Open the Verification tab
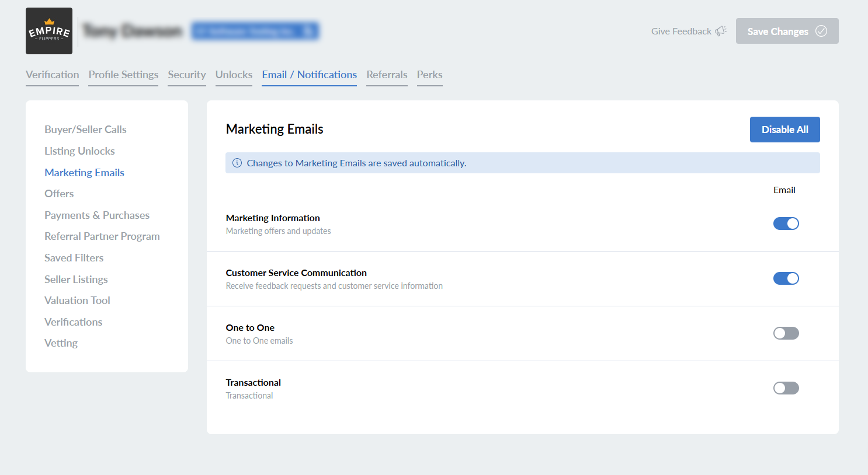Viewport: 868px width, 475px height. 52,75
